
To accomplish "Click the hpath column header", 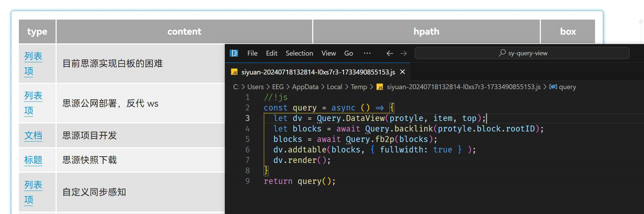I will coord(426,31).
